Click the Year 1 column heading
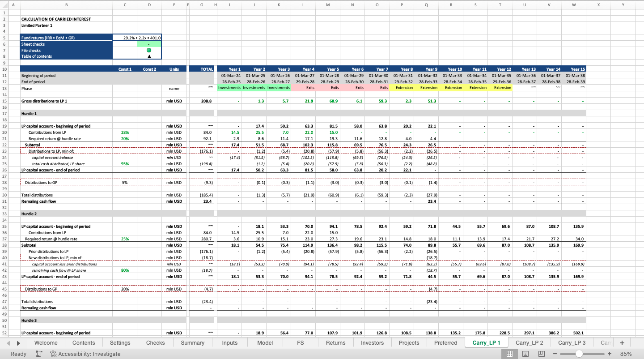The height and width of the screenshot is (359, 644). [229, 69]
